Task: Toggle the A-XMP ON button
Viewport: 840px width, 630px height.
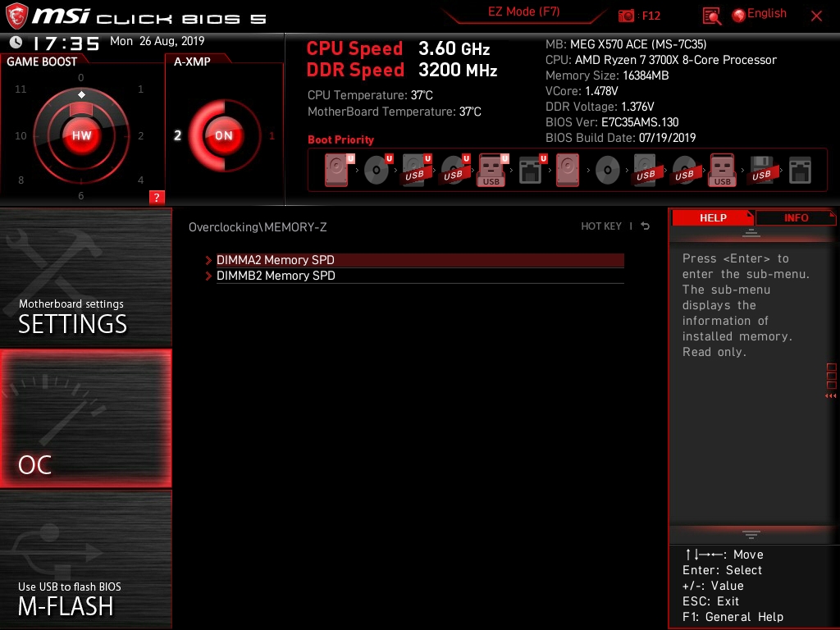Action: (224, 135)
